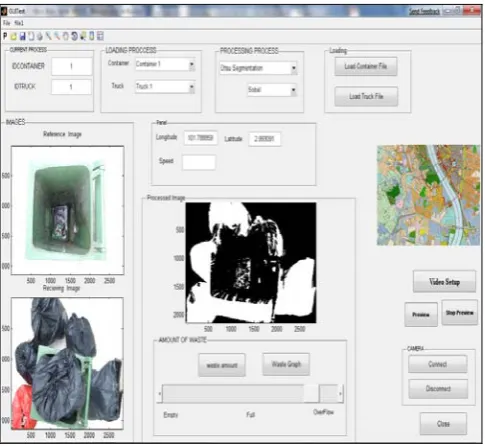Select the Zoom In magnifier tool
The height and width of the screenshot is (446, 485).
(x=49, y=36)
